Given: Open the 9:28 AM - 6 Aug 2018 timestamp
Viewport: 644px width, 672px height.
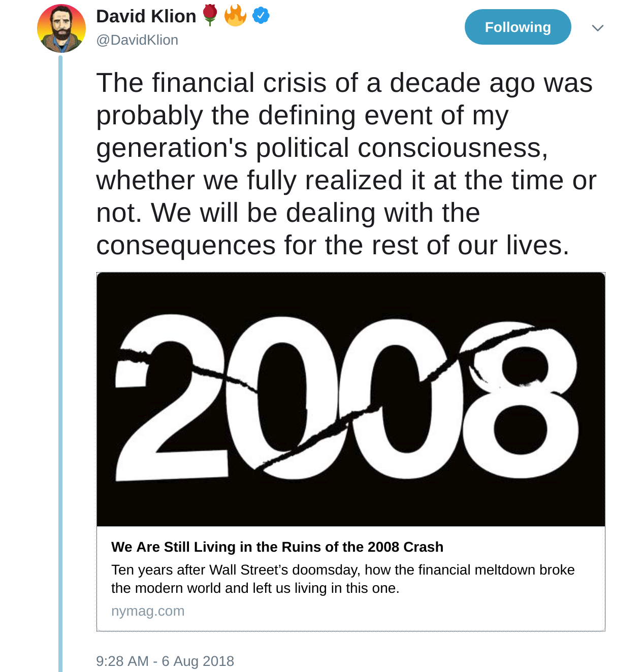Looking at the screenshot, I should coord(165,661).
